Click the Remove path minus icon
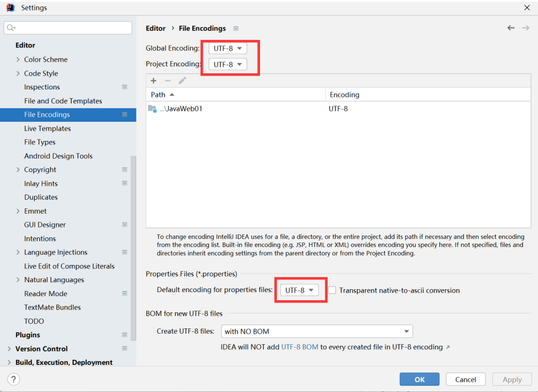The height and width of the screenshot is (392, 538). pos(168,80)
